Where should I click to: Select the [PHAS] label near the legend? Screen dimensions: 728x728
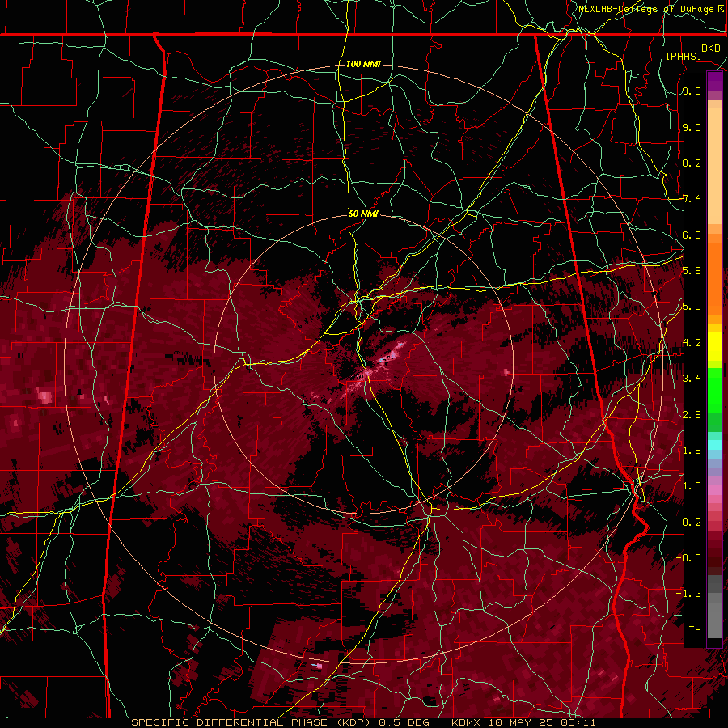click(684, 56)
